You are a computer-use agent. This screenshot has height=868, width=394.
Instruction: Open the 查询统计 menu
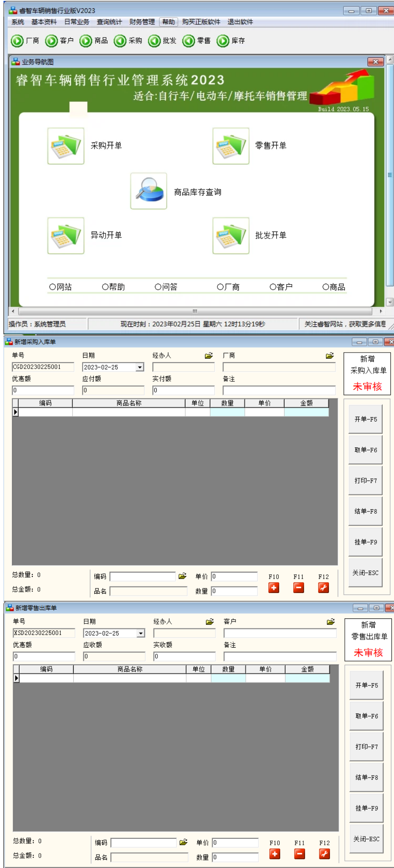tap(110, 22)
